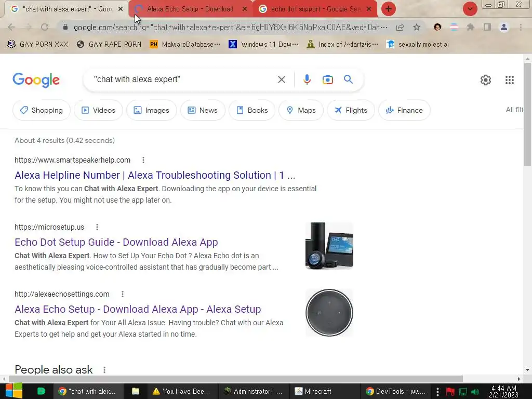Click the round Echo Dot thumbnail

(x=329, y=313)
